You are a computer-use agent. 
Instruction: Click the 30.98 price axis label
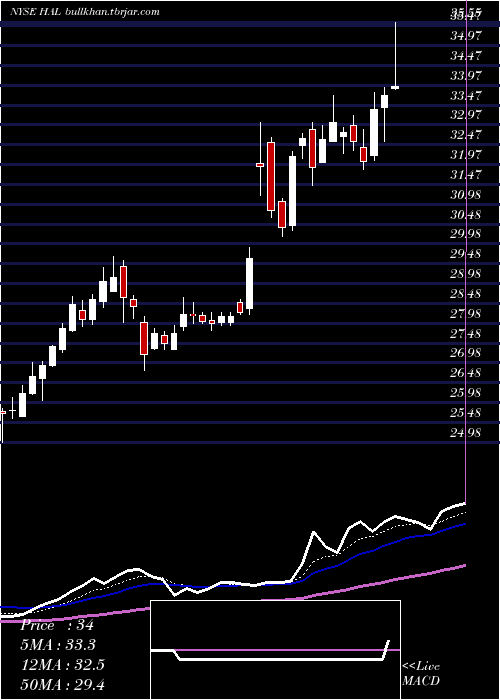point(466,195)
